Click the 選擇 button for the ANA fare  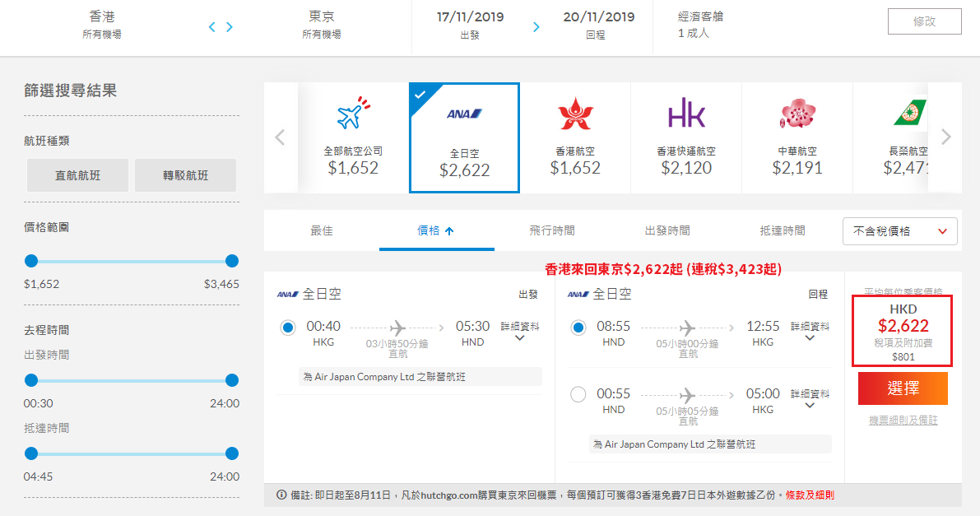[x=903, y=388]
